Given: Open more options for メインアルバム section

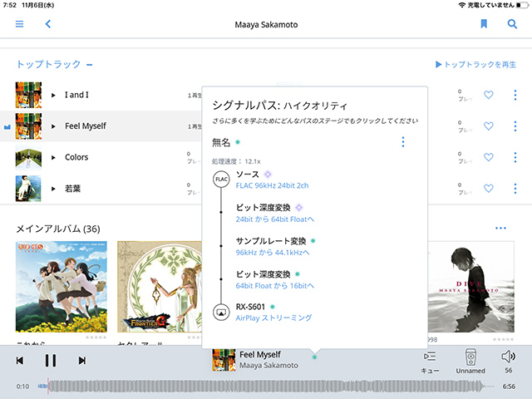Looking at the screenshot, I should (500, 228).
